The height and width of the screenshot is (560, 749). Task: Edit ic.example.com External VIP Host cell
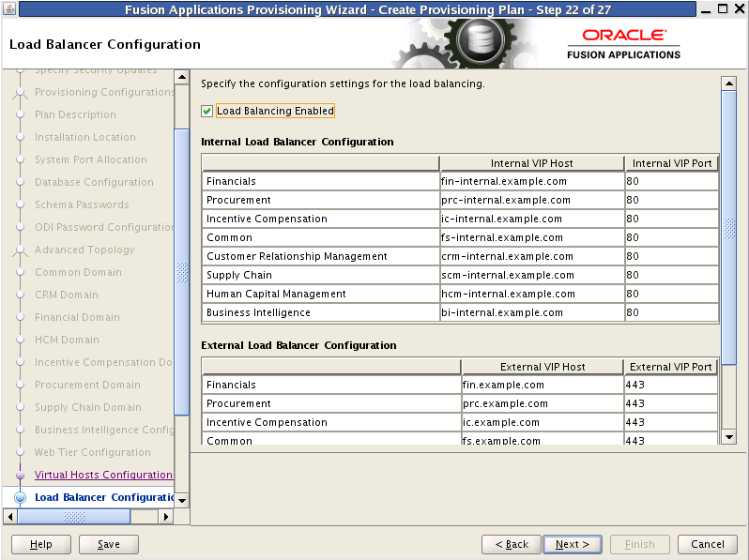pos(543,422)
